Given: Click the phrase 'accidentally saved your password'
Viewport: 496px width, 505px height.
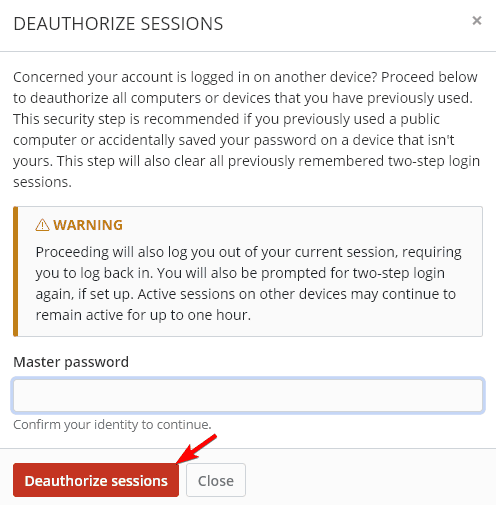Looking at the screenshot, I should 207,140.
